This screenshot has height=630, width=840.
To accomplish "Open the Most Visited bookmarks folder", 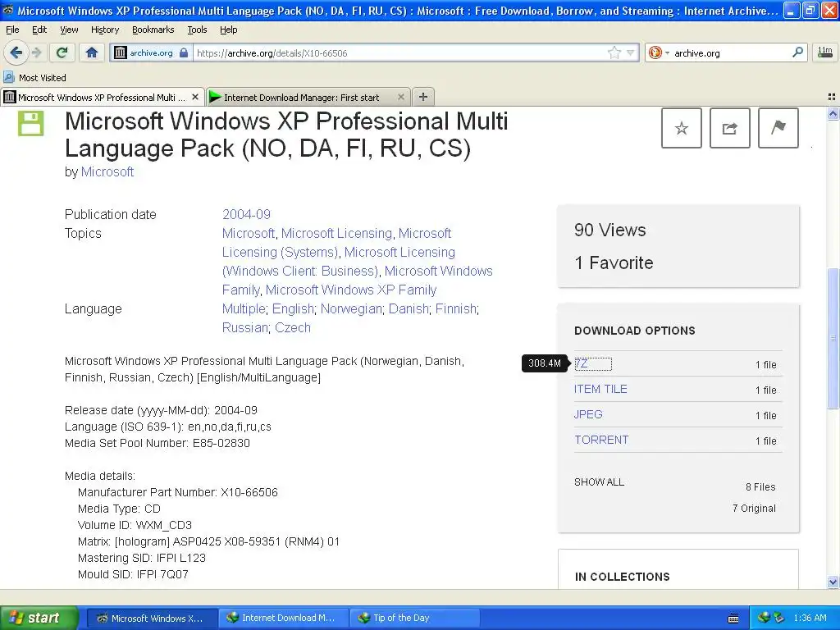I will coord(34,78).
